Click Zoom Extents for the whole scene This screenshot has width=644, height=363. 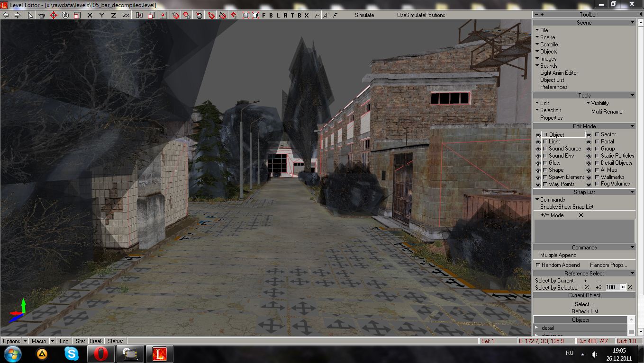coord(245,15)
